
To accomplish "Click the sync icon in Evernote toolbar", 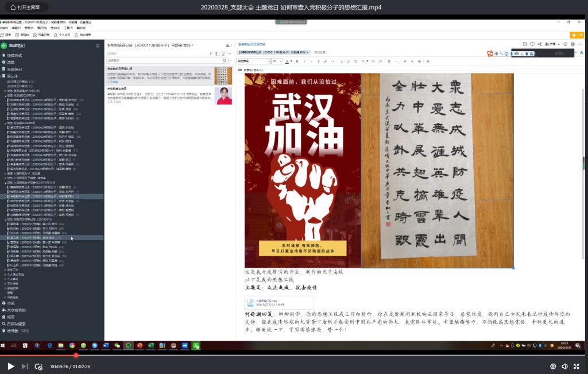I will (x=5, y=35).
